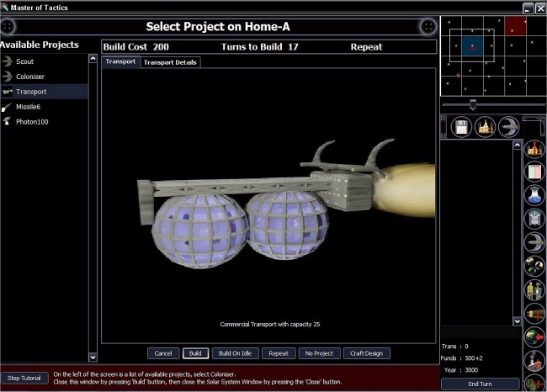Open the research flask icon
This screenshot has height=392, width=547.
pyautogui.click(x=534, y=195)
